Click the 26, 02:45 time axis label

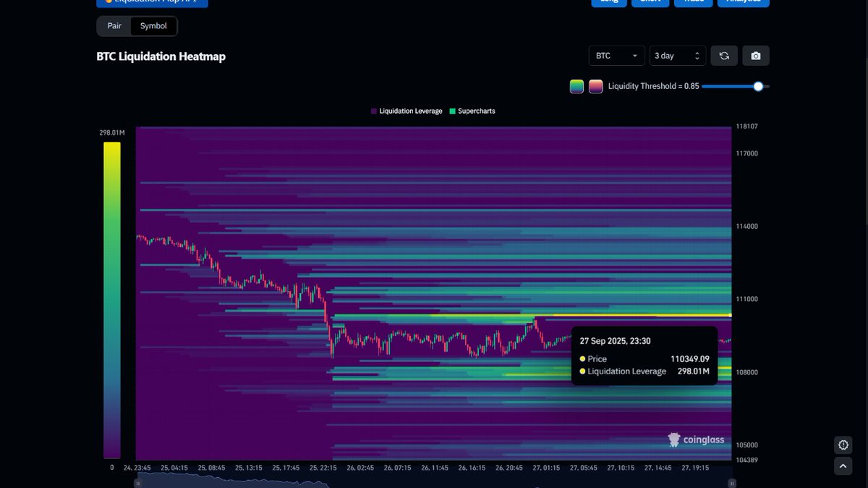coord(360,468)
